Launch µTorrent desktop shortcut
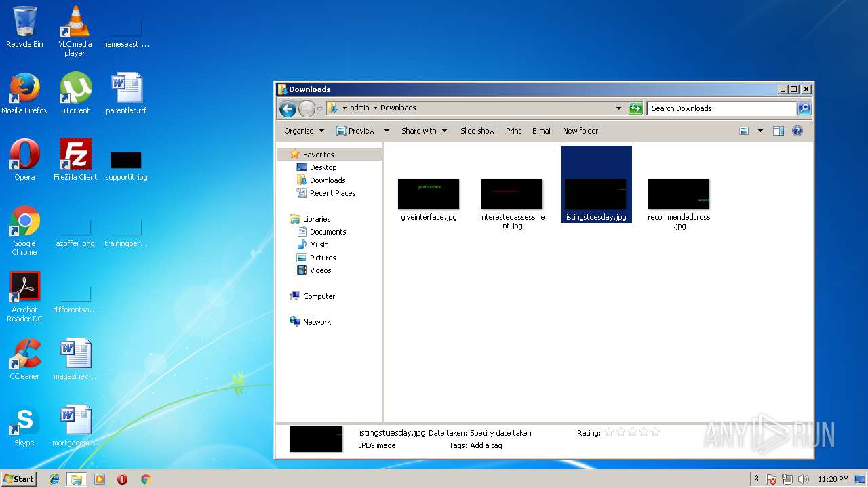This screenshot has width=868, height=488. pyautogui.click(x=75, y=94)
